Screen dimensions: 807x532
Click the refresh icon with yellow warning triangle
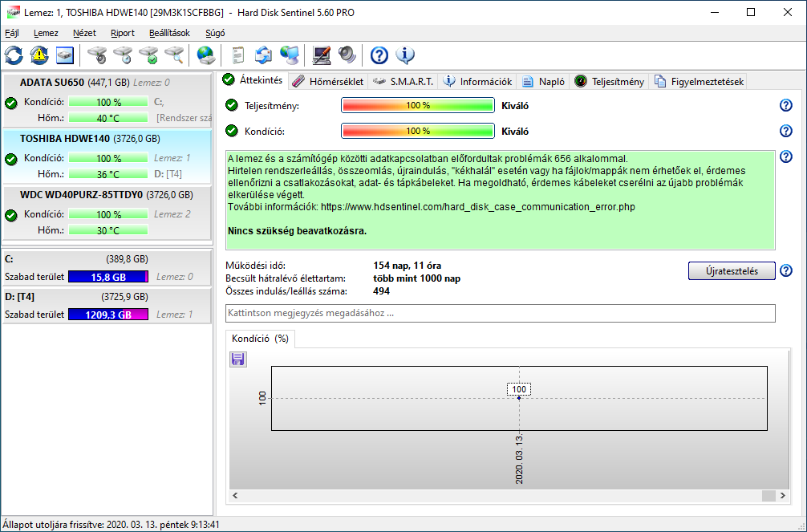point(39,55)
